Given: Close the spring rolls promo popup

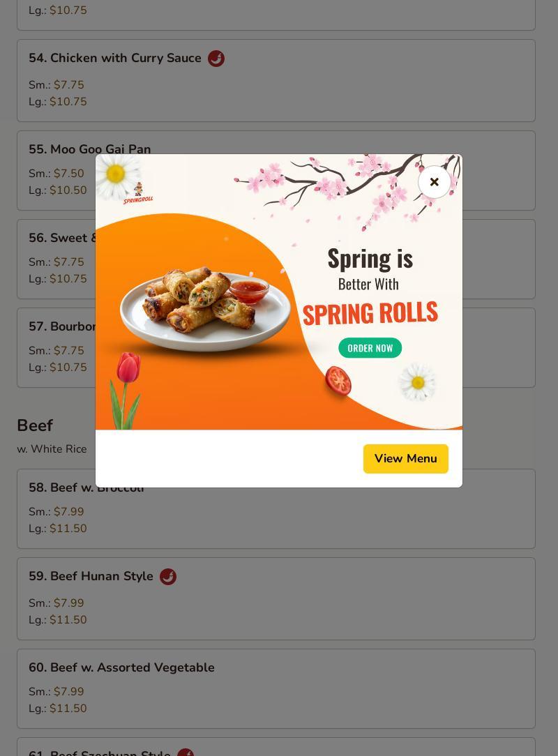Looking at the screenshot, I should point(434,182).
